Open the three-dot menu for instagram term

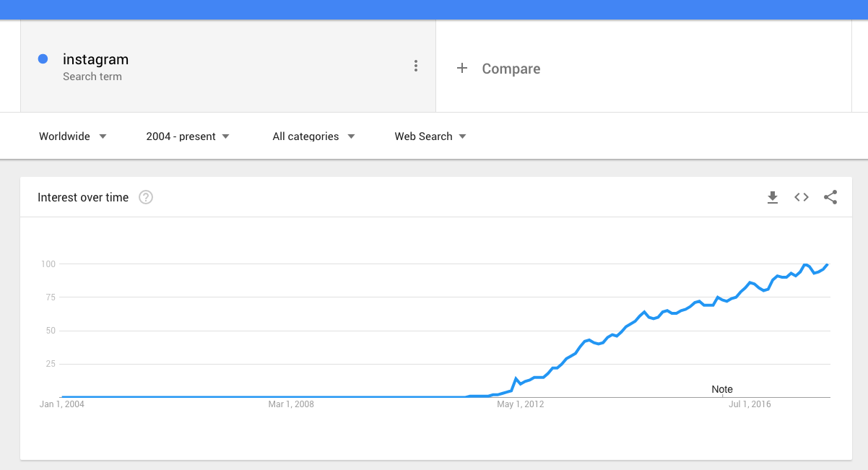[x=415, y=66]
